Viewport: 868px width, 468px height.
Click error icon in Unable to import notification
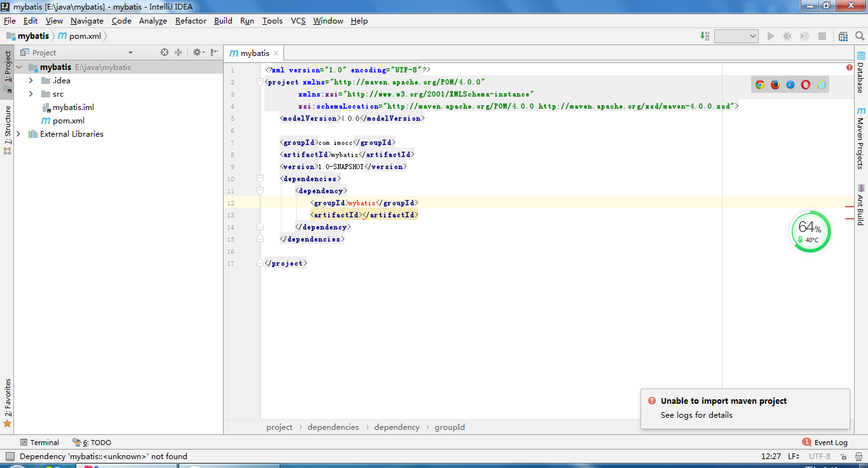(x=652, y=401)
